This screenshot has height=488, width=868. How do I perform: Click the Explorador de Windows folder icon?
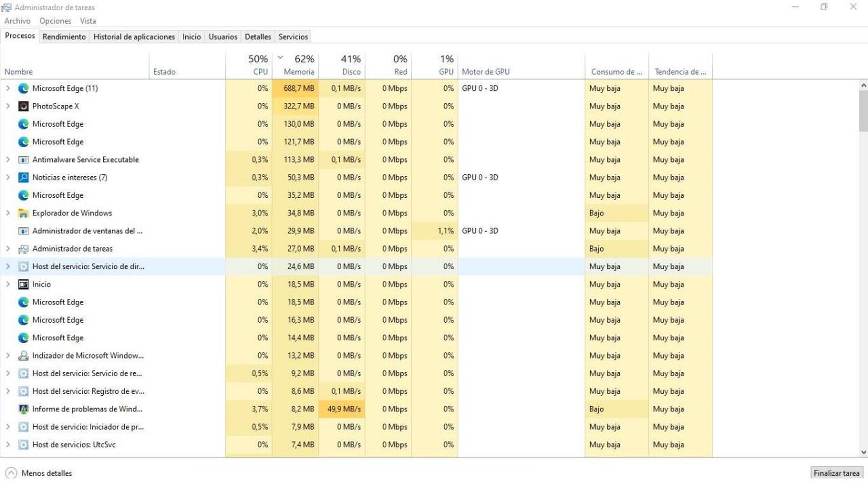click(x=23, y=213)
